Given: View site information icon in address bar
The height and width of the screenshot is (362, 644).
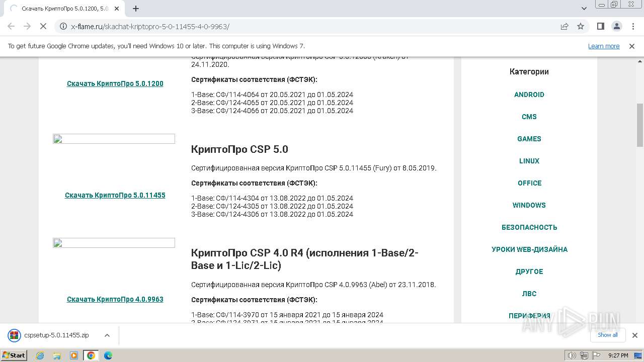Looking at the screenshot, I should click(x=63, y=26).
